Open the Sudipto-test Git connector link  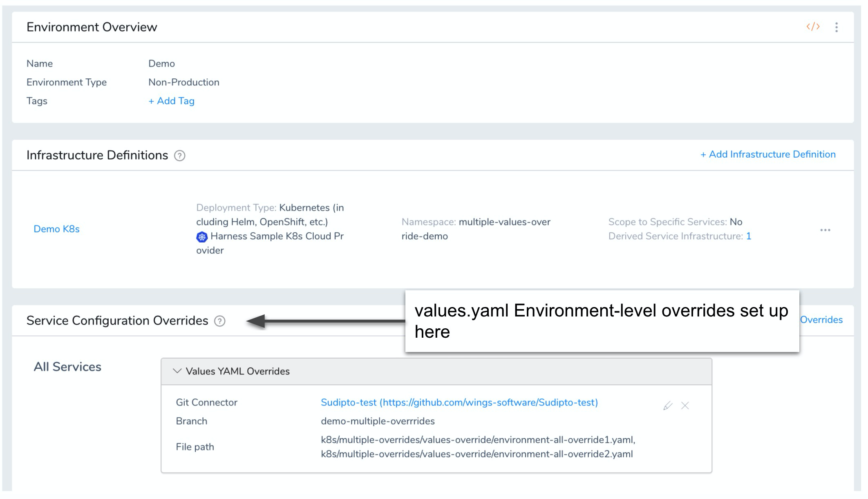click(x=459, y=403)
